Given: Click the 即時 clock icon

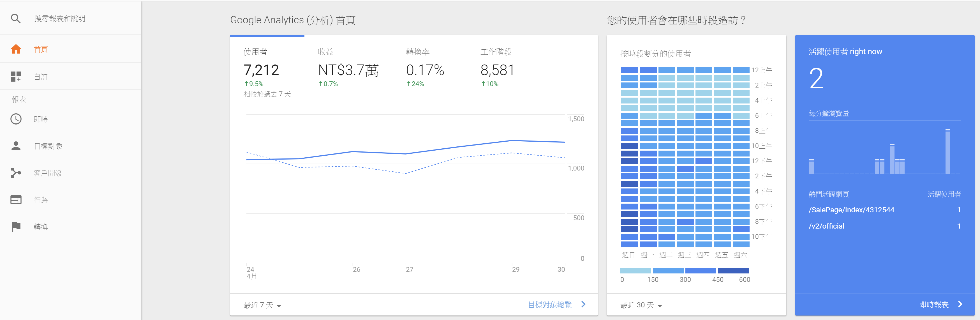Looking at the screenshot, I should 16,119.
